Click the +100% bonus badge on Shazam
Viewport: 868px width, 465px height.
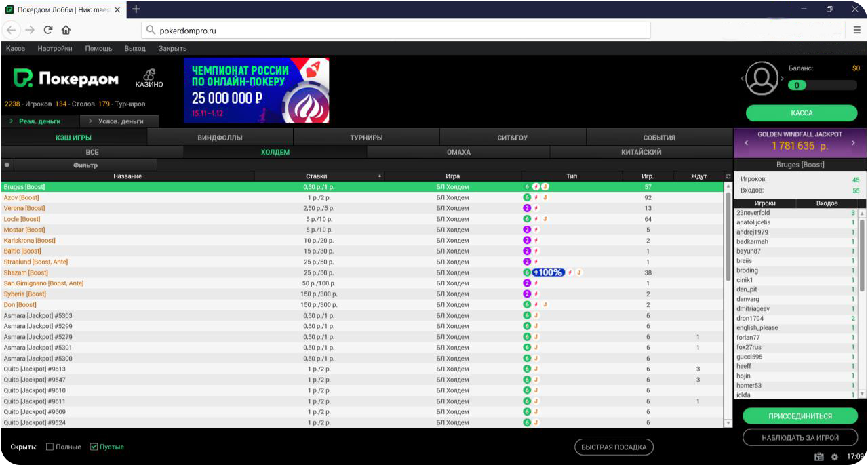(548, 272)
